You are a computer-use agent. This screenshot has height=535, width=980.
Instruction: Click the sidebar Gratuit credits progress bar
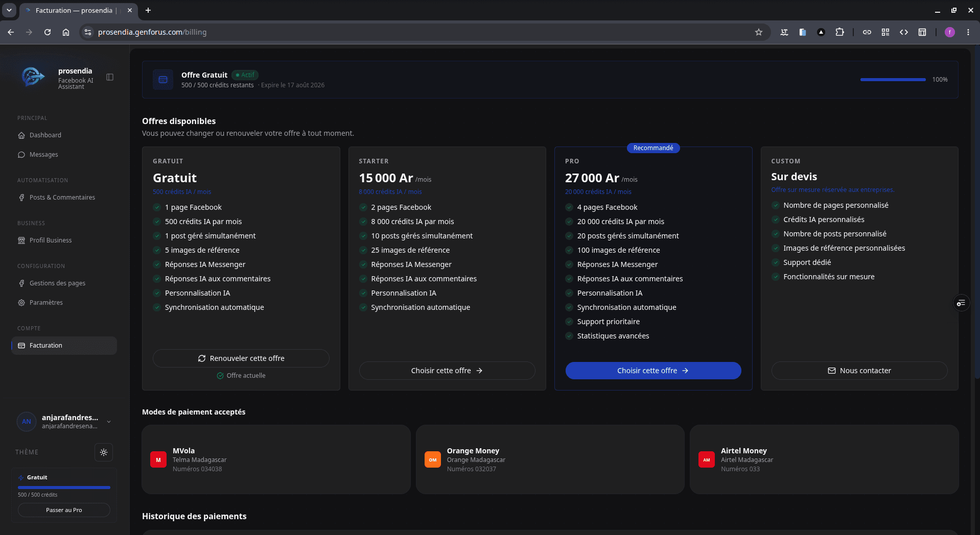[x=64, y=488]
